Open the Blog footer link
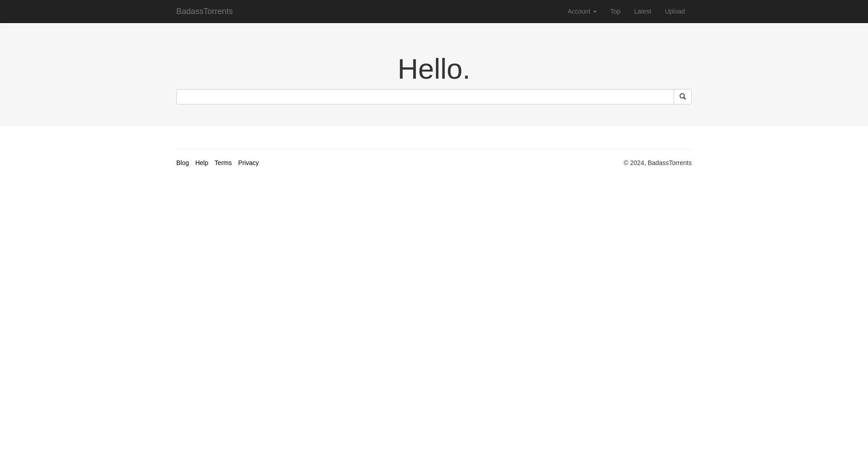The width and height of the screenshot is (868, 449). coord(182,163)
